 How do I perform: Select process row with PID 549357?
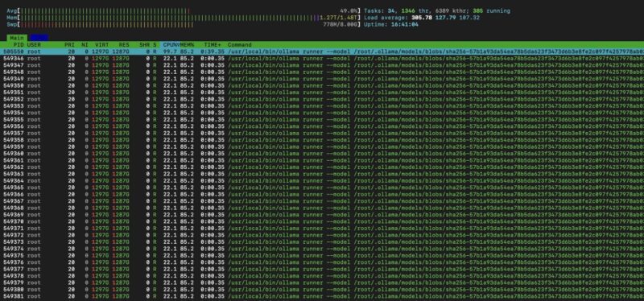(322, 133)
